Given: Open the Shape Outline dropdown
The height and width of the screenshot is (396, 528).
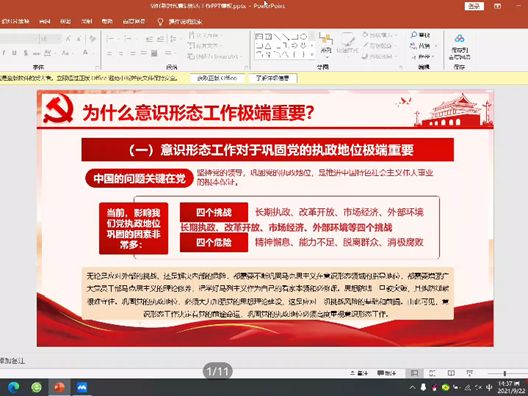Looking at the screenshot, I should click(380, 45).
